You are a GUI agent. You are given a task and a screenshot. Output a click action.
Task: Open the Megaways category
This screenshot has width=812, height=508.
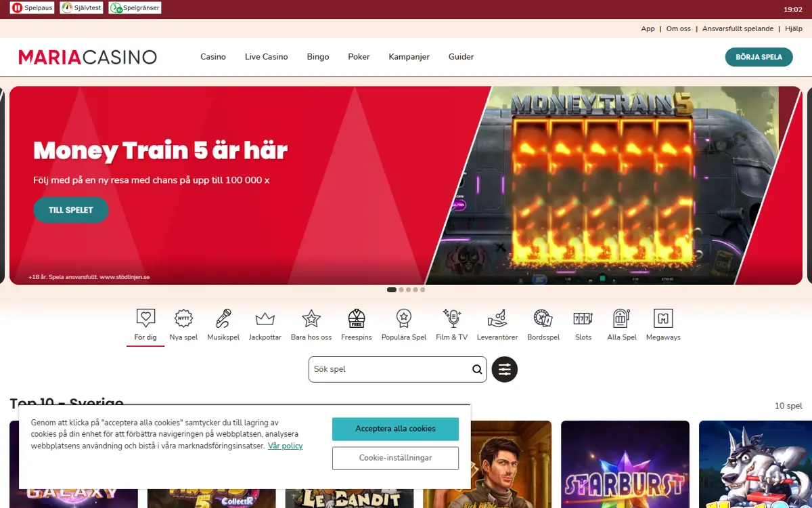[663, 325]
